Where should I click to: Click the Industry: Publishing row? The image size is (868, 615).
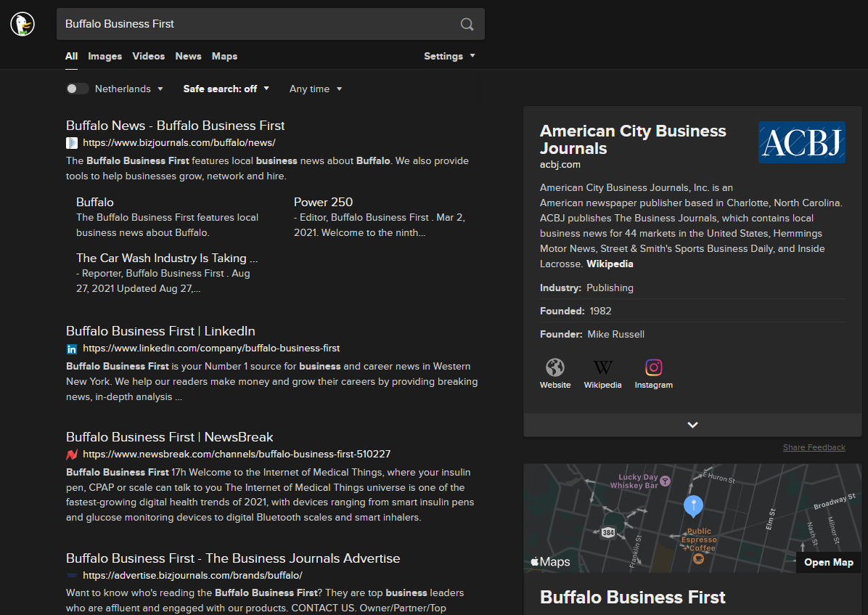pyautogui.click(x=692, y=288)
